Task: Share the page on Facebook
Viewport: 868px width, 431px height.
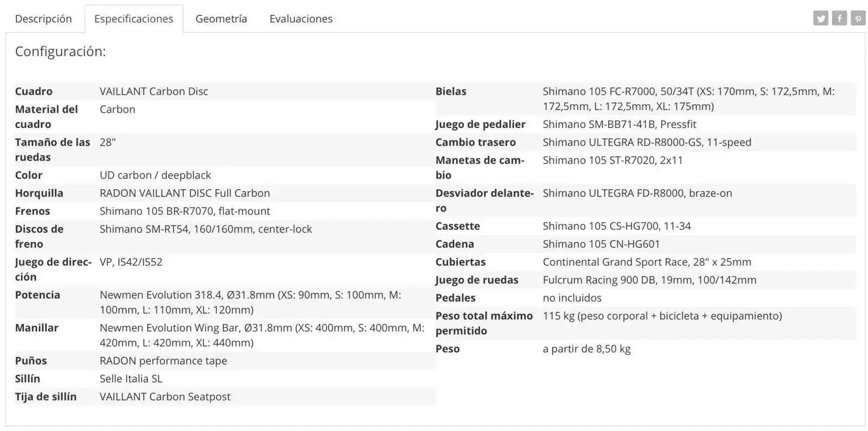Action: tap(839, 18)
